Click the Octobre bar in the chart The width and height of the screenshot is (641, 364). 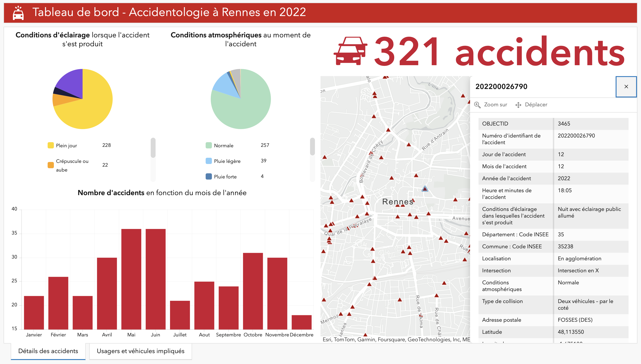pyautogui.click(x=253, y=291)
